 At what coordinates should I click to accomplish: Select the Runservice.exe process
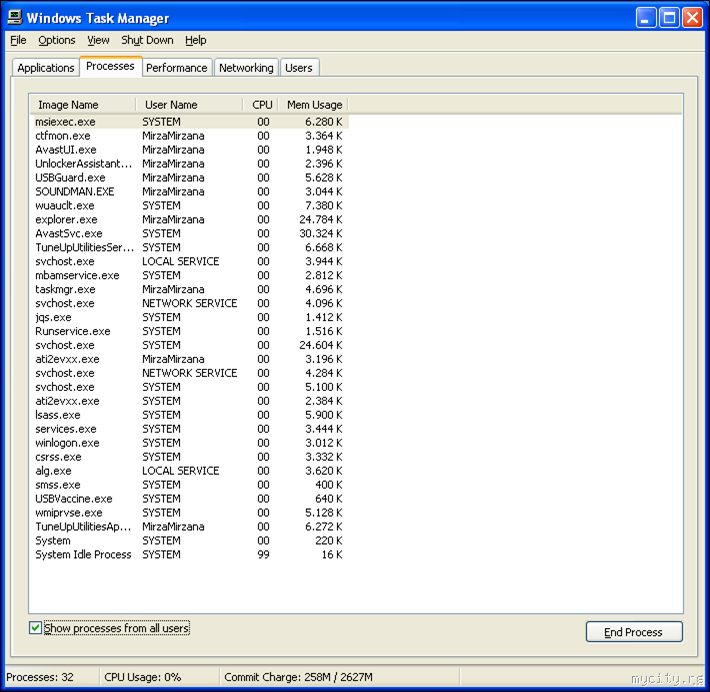tap(189, 331)
